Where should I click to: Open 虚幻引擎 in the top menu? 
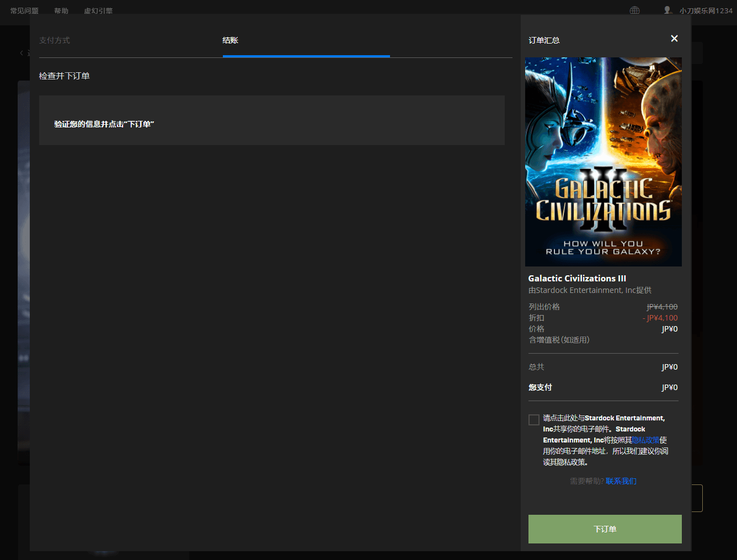98,10
